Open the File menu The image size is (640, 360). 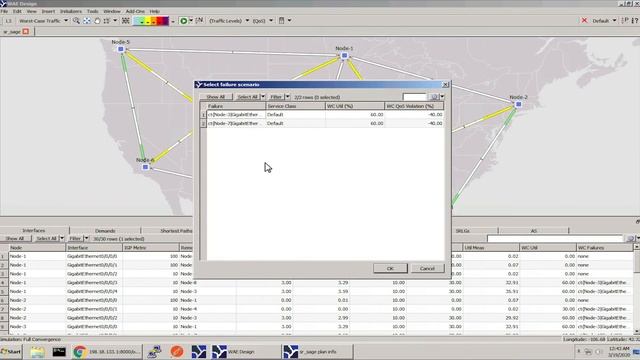[4, 11]
